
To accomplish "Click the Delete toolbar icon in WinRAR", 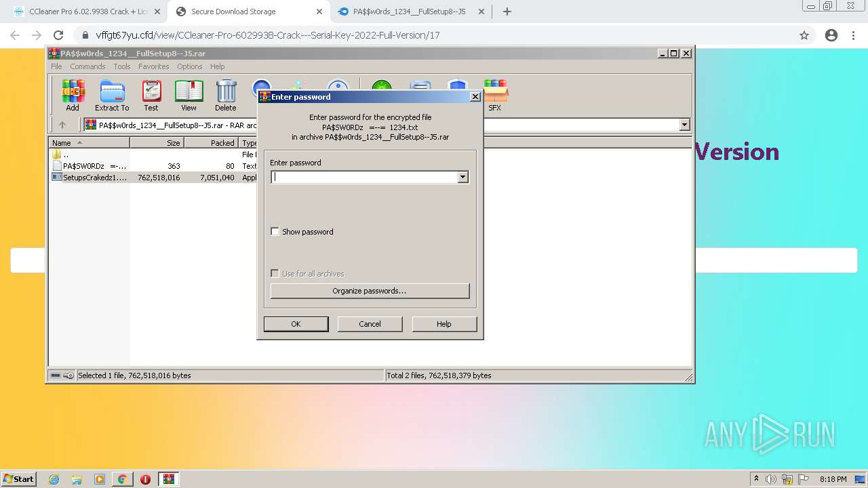I will (226, 95).
